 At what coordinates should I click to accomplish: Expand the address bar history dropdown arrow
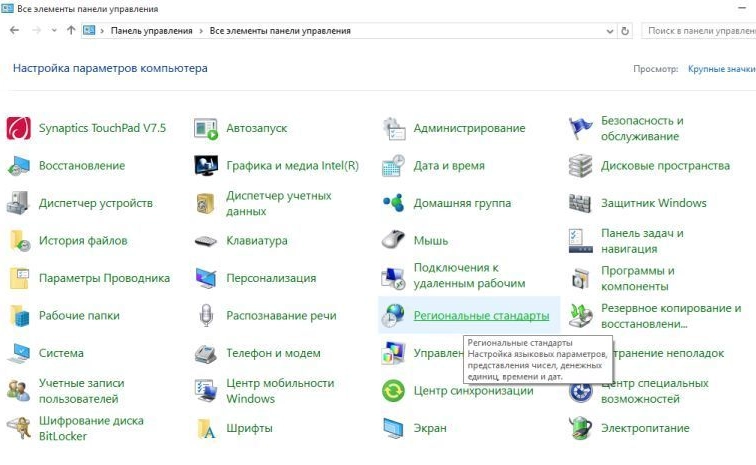(x=610, y=31)
